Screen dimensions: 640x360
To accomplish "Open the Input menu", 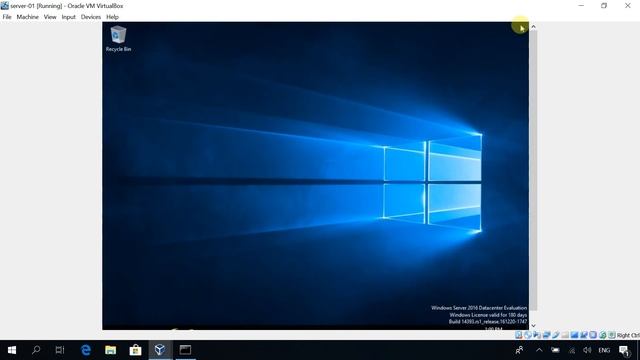I will (69, 17).
